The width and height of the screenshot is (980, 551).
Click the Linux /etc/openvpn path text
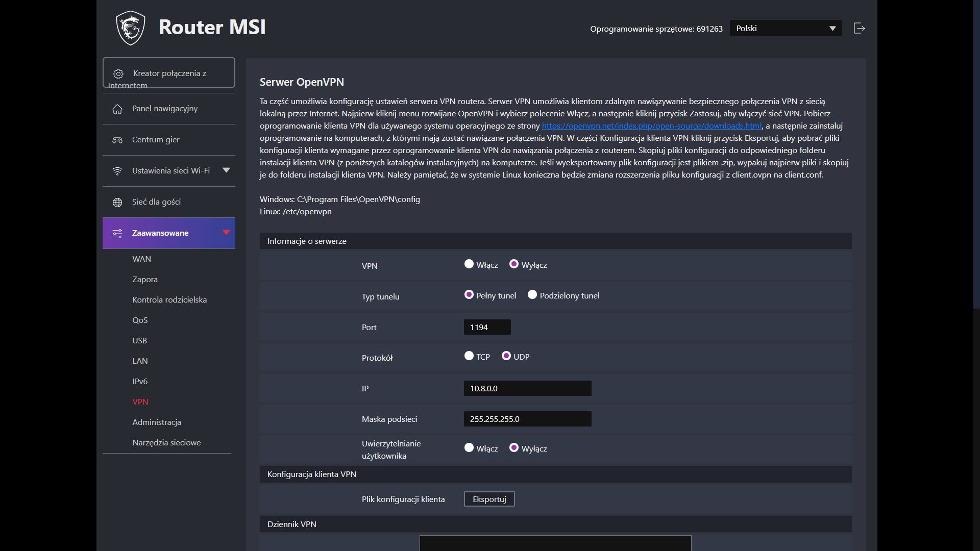[x=296, y=212]
